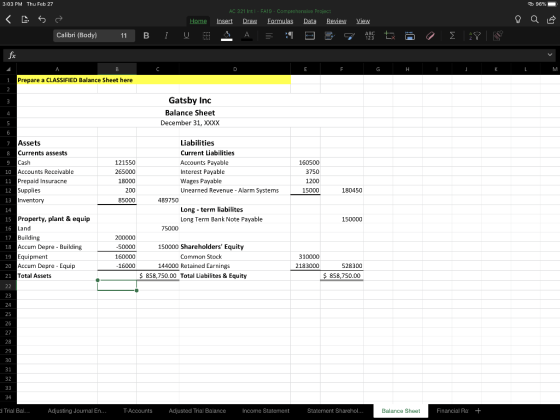Open the T-Accounts sheet tab
The height and width of the screenshot is (420, 560).
pyautogui.click(x=138, y=411)
